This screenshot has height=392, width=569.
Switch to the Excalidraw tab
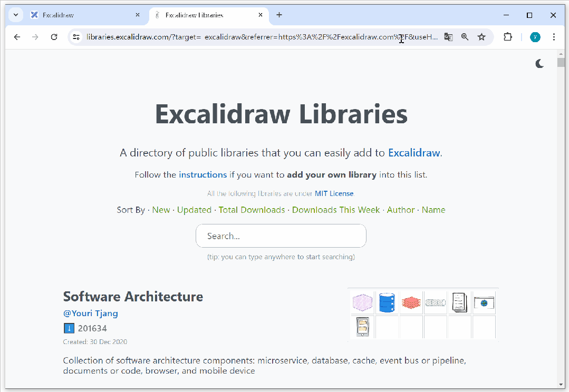[85, 15]
